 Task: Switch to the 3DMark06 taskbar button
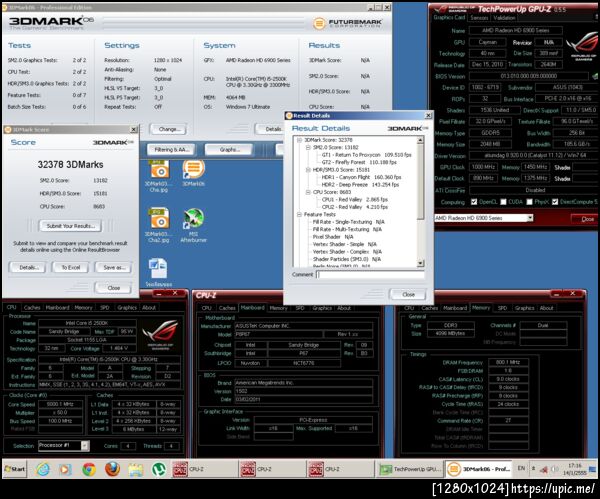tap(480, 469)
